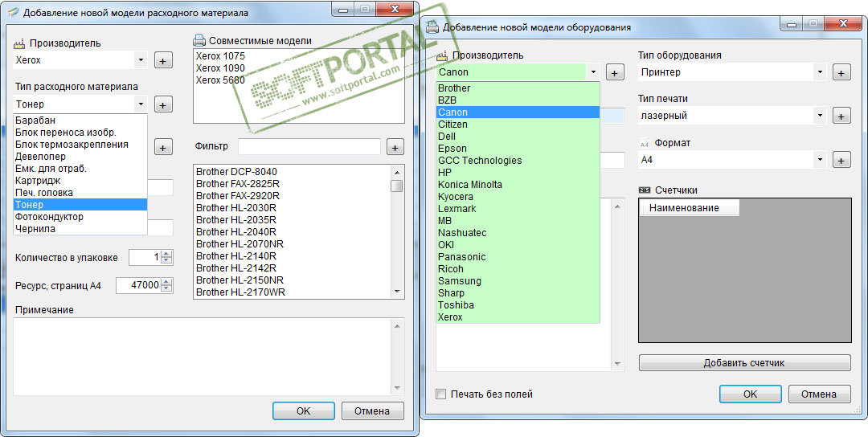Click Добавить счетчик button

click(x=744, y=363)
